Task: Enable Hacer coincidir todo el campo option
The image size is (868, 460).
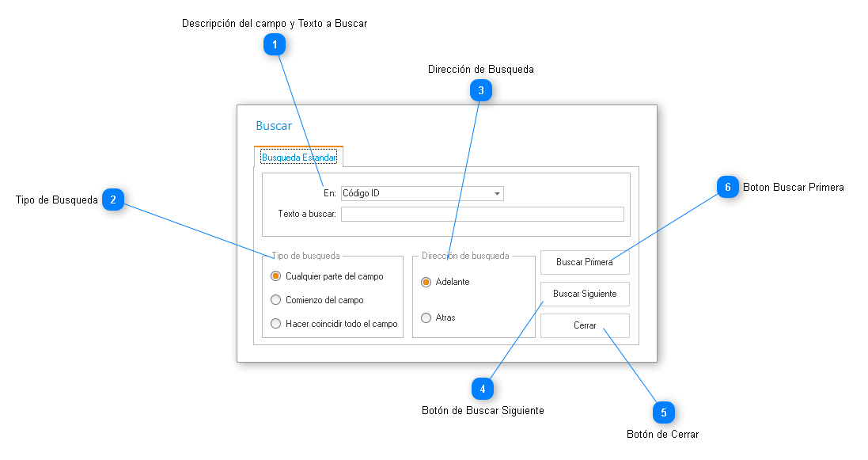Action: pos(276,324)
